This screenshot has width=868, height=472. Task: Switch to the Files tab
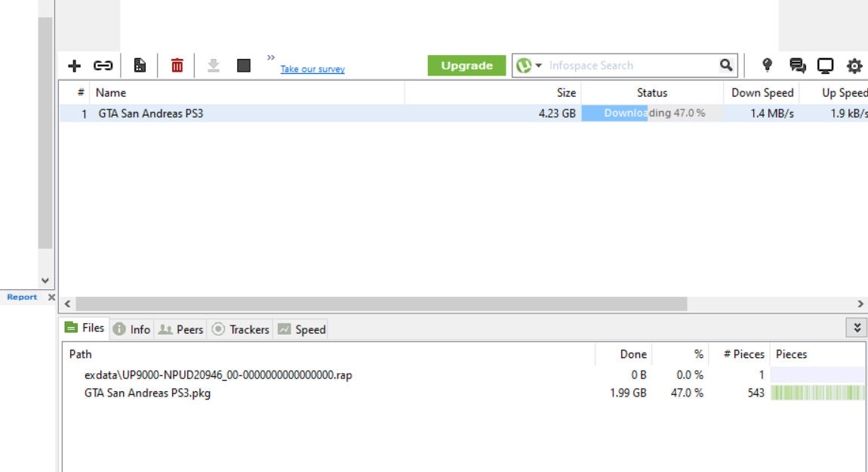coord(85,328)
